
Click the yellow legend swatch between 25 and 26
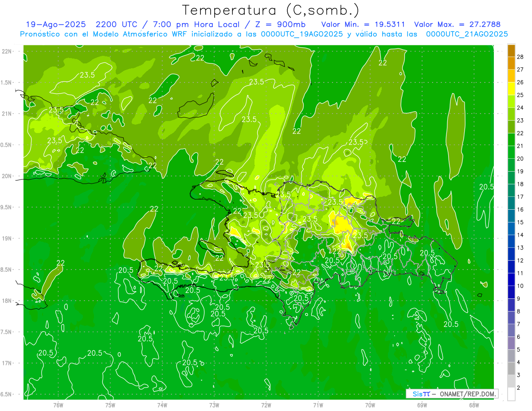511,89
